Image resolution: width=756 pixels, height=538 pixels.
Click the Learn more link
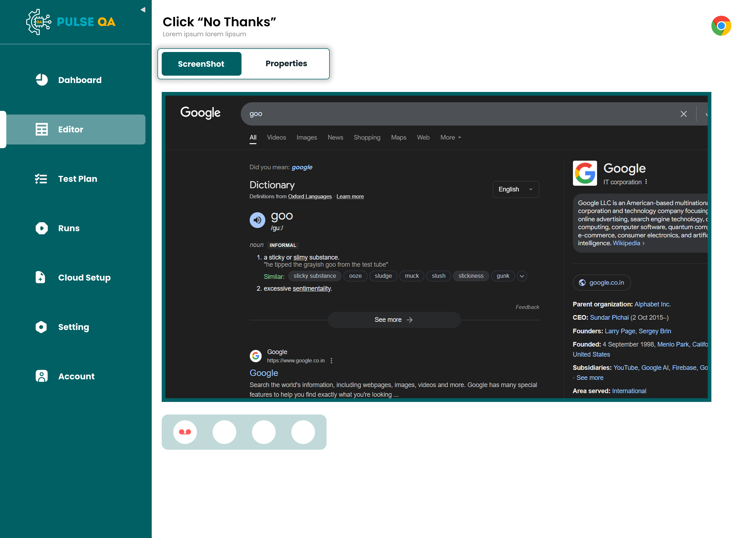click(x=350, y=196)
